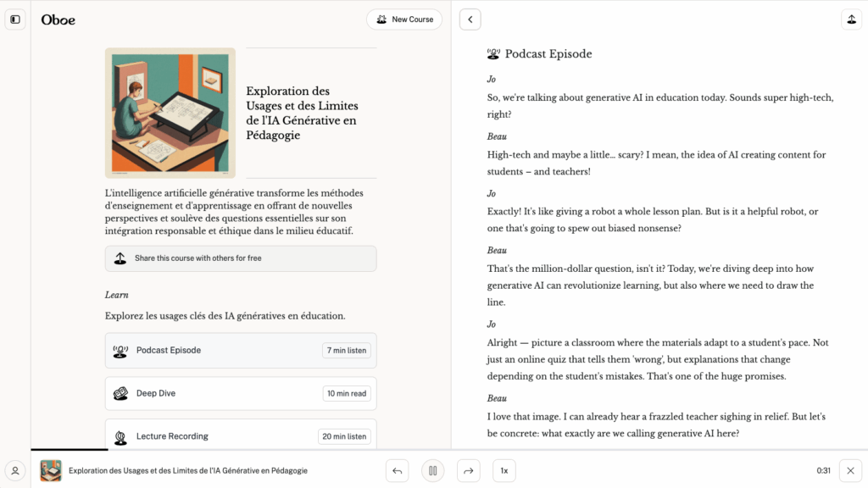Click the Deep Dive icon
868x488 pixels.
point(120,394)
